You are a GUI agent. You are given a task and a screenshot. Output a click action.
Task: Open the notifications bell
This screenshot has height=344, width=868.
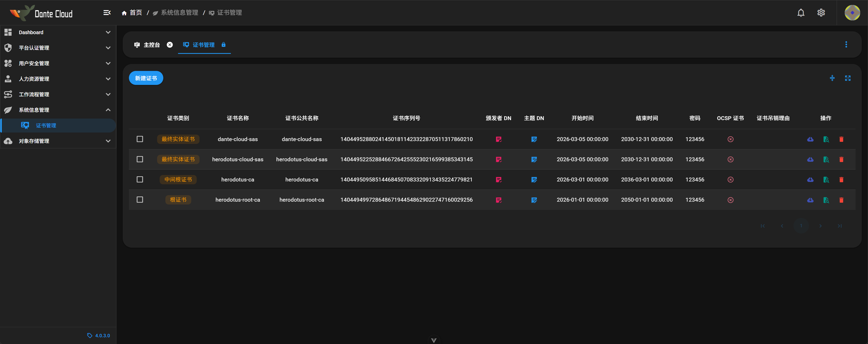(x=801, y=13)
